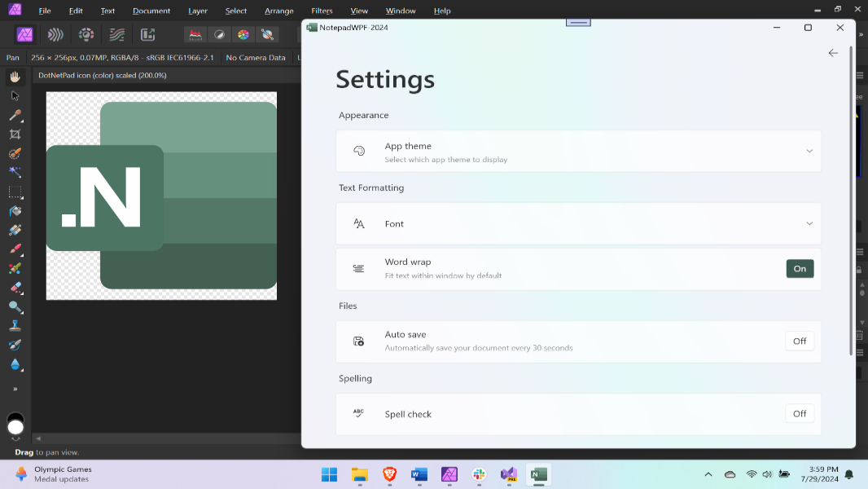This screenshot has width=868, height=489.
Task: Expand the App theme dropdown
Action: point(809,151)
